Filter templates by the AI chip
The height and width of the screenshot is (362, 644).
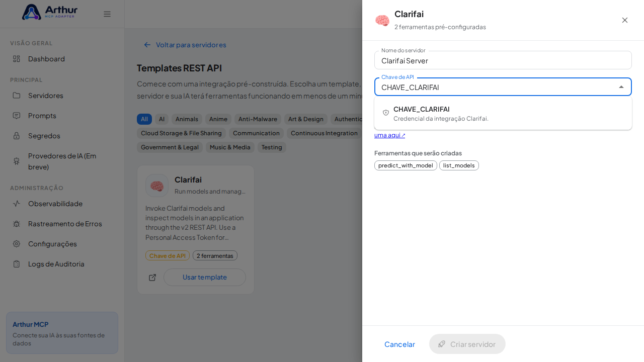[x=162, y=119]
